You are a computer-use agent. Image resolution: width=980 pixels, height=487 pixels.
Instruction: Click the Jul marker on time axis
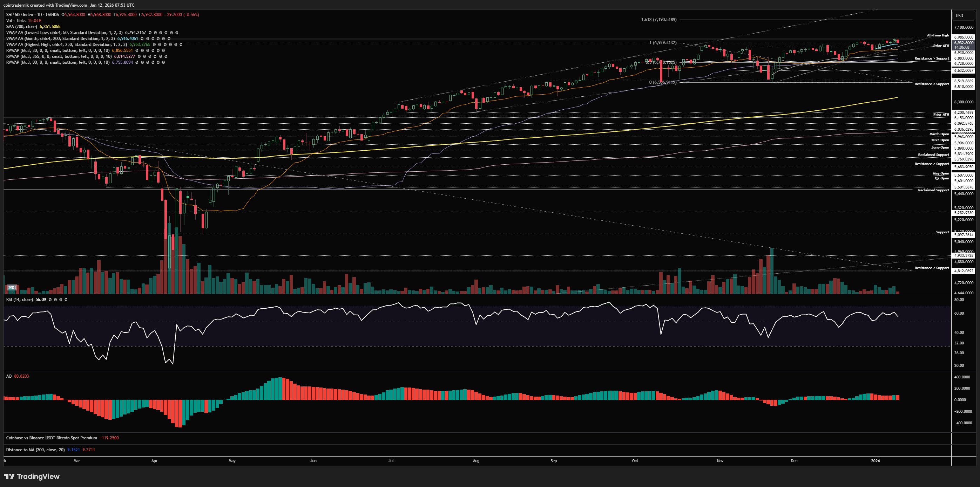click(391, 461)
